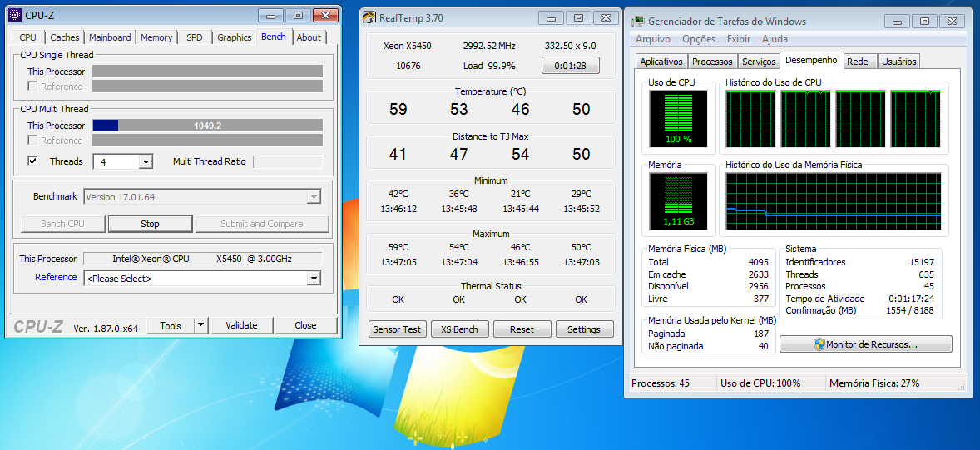980x450 pixels.
Task: Click the Tempo de Atividade value 0:01:17:24
Action: pyautogui.click(x=911, y=299)
